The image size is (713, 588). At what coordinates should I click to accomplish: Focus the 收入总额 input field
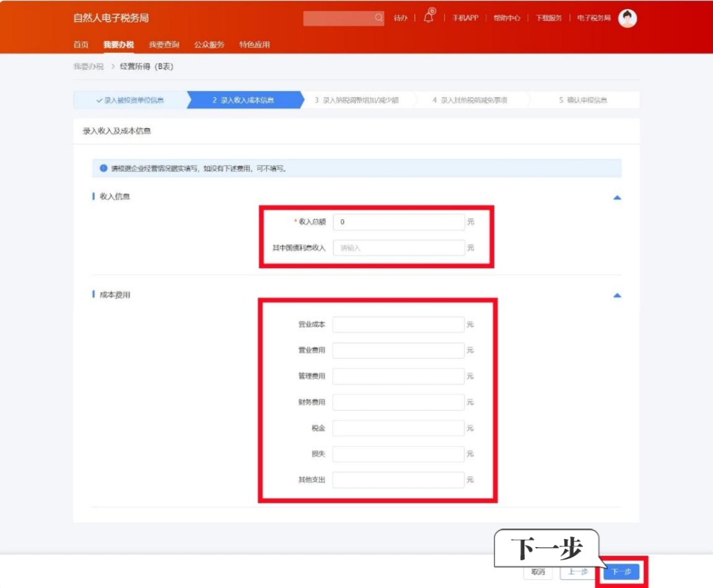click(x=398, y=222)
